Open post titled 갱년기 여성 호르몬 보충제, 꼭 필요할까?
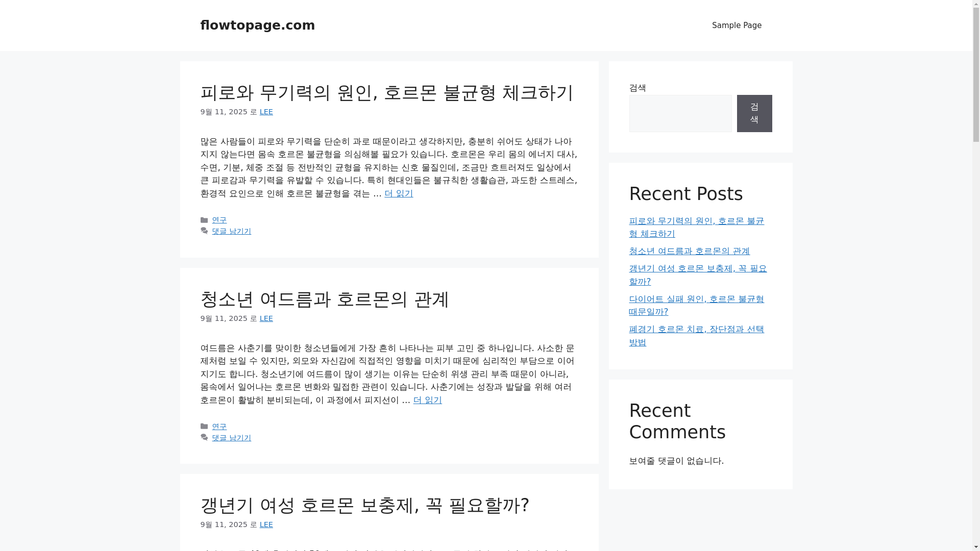Image resolution: width=980 pixels, height=551 pixels. pos(364,505)
